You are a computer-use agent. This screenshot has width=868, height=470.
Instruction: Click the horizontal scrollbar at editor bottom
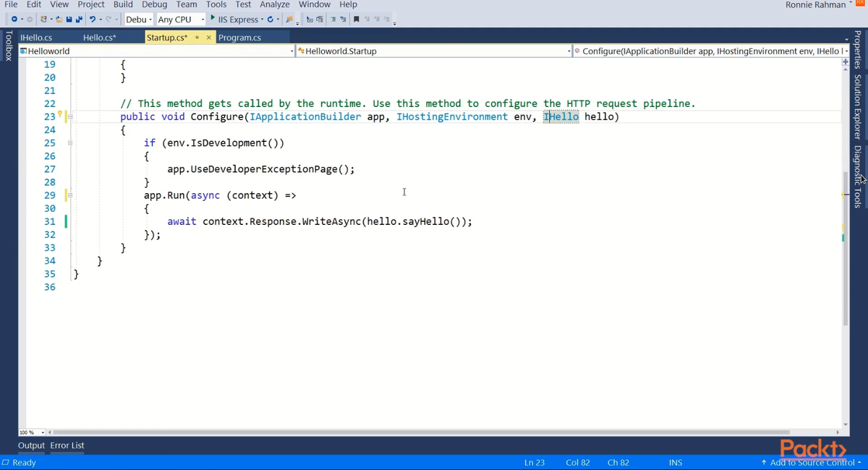click(422, 432)
